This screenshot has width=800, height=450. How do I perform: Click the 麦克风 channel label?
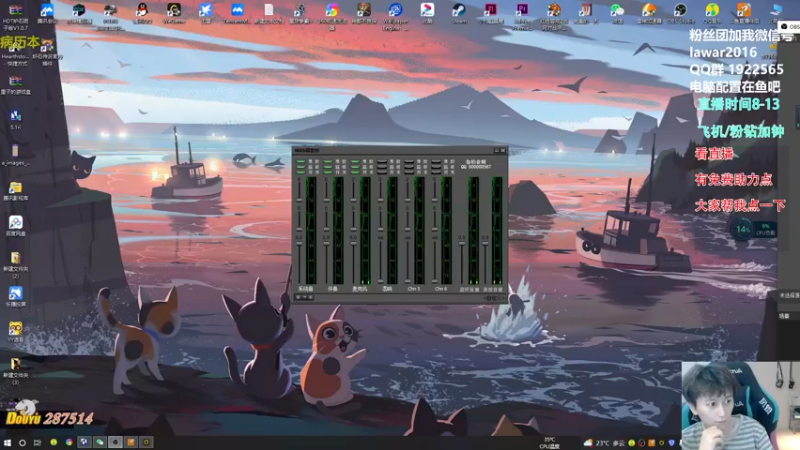coord(360,289)
